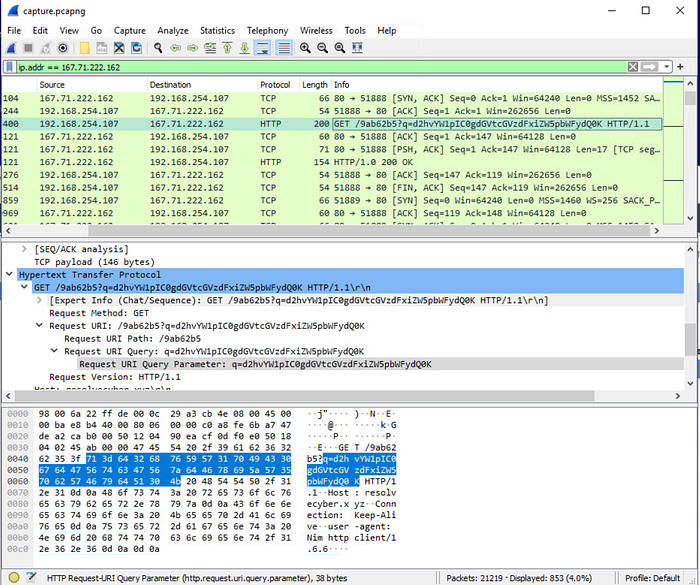Select Request Version: HTTP/1.1 line

click(115, 377)
